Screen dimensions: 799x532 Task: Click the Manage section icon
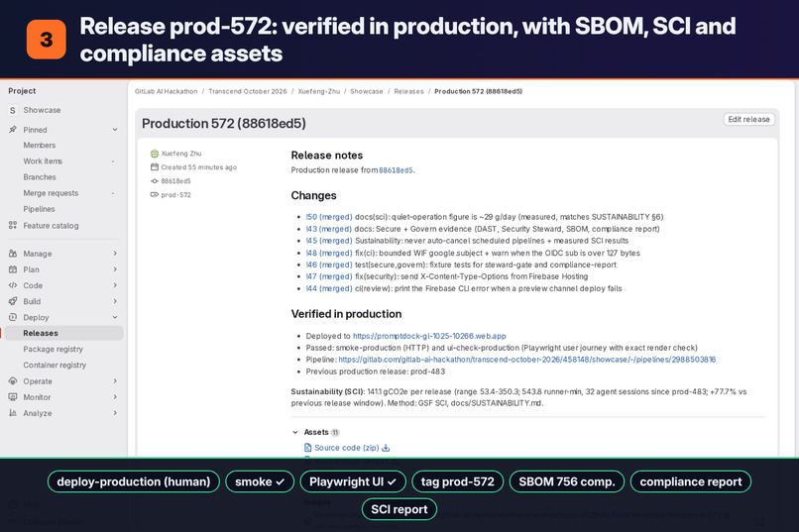click(x=13, y=253)
